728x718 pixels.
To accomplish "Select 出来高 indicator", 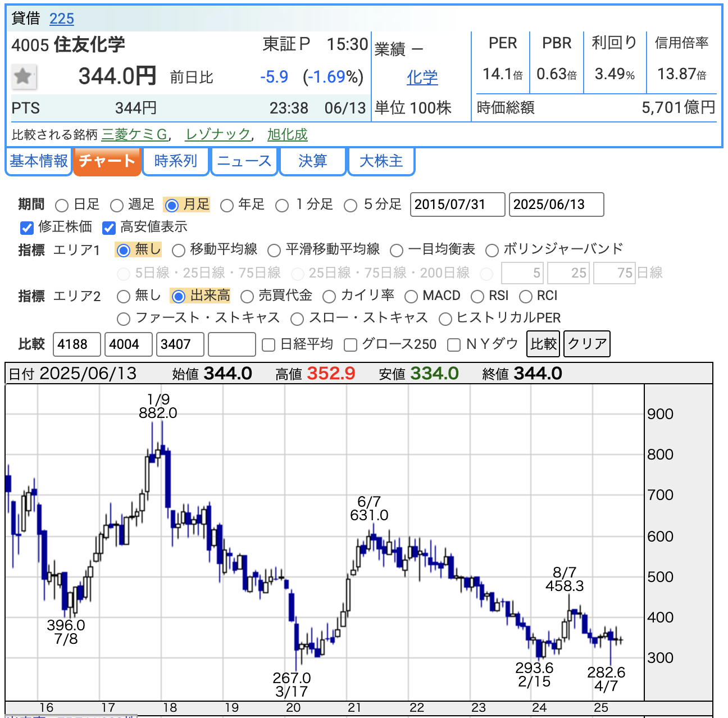I will coord(179,296).
